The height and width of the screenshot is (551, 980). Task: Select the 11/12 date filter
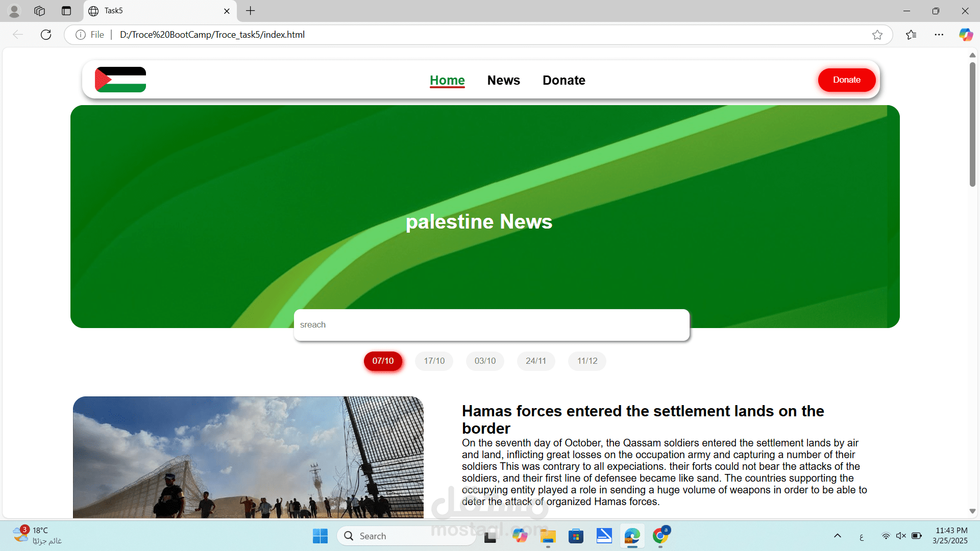[587, 361]
